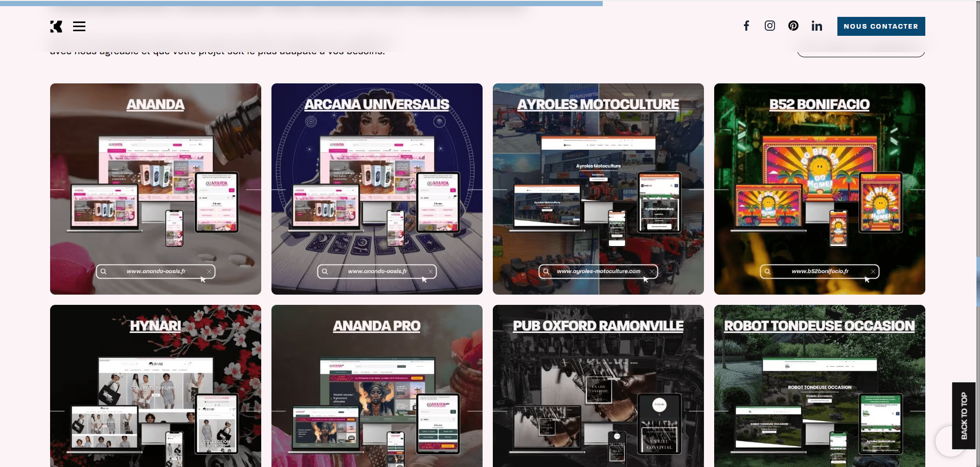980x467 pixels.
Task: Open the hamburger navigation menu
Action: click(x=79, y=27)
